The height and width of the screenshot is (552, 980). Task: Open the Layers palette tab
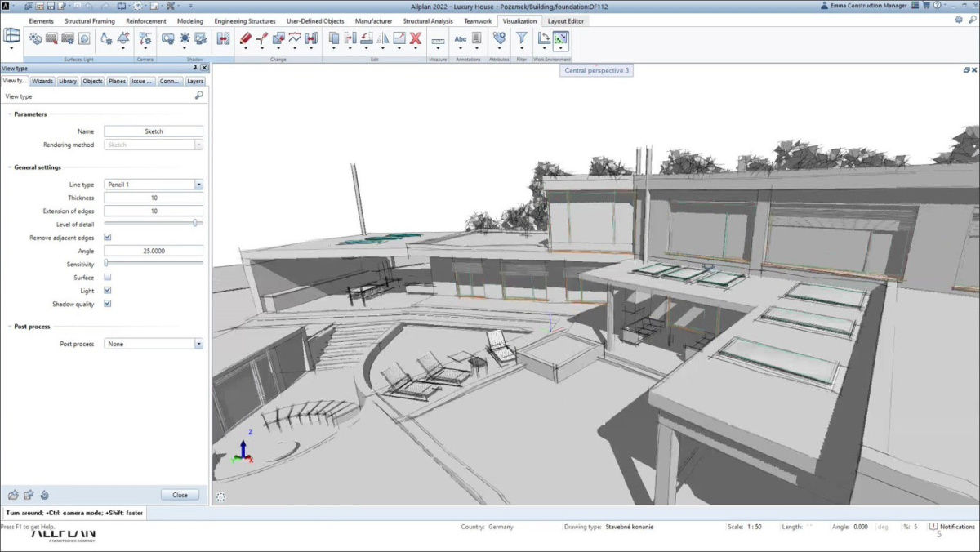click(195, 82)
